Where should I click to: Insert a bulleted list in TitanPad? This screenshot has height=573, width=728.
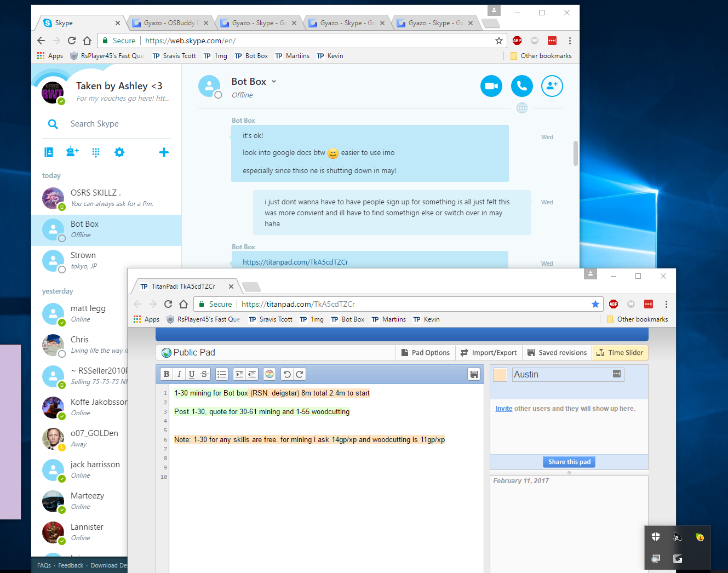point(222,374)
